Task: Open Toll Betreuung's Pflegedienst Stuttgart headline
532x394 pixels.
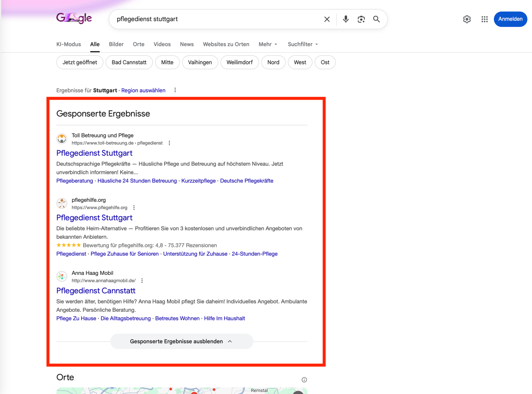Action: pyautogui.click(x=94, y=153)
